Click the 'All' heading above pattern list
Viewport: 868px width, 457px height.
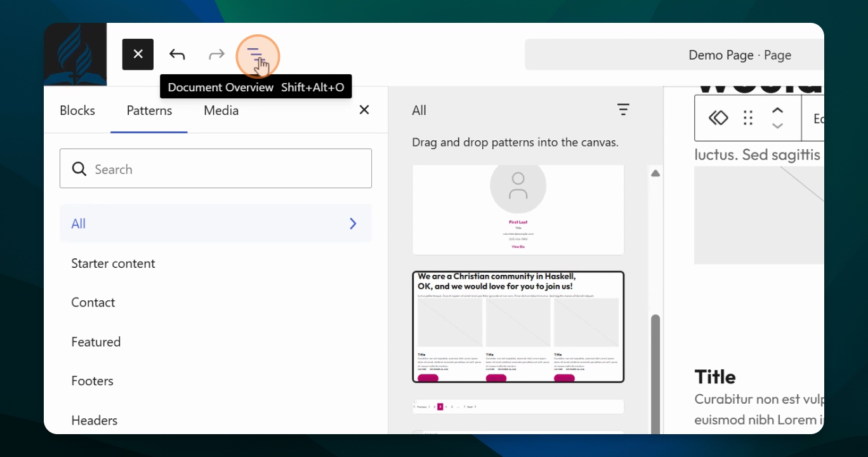(419, 110)
